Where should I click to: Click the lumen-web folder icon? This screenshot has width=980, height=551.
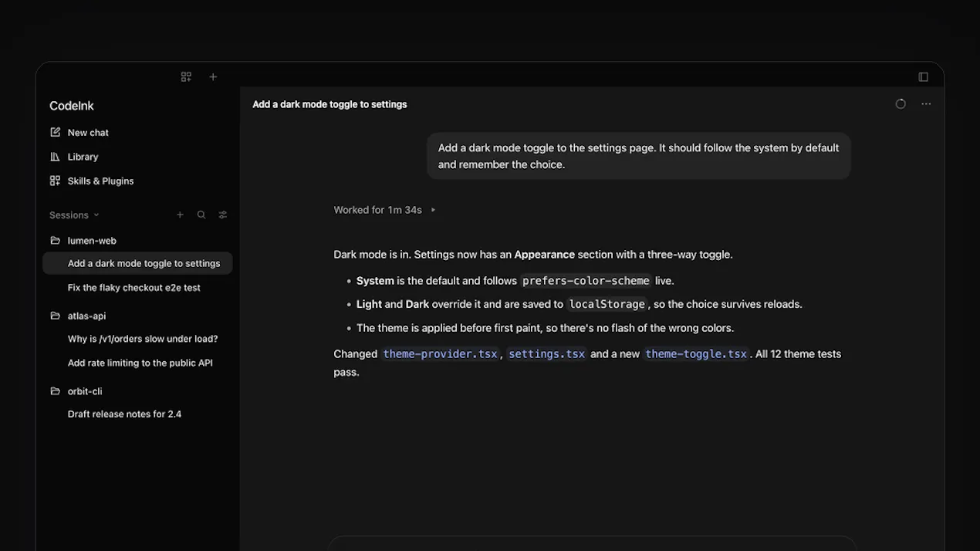pos(55,241)
